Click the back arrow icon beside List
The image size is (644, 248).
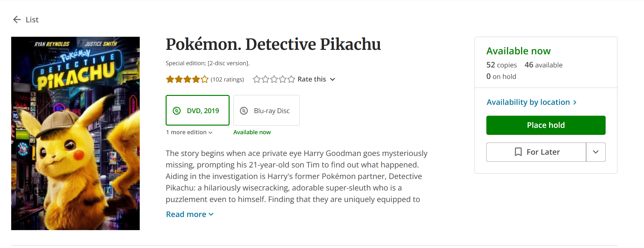click(x=17, y=20)
